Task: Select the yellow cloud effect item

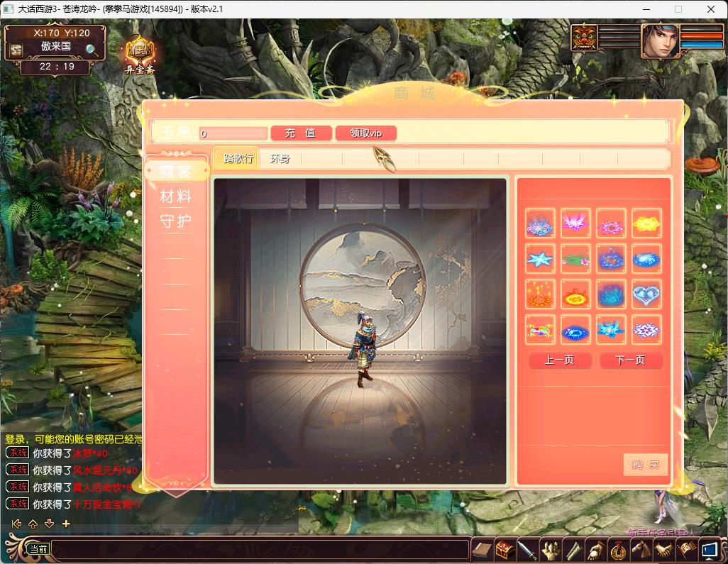Action: pyautogui.click(x=646, y=223)
